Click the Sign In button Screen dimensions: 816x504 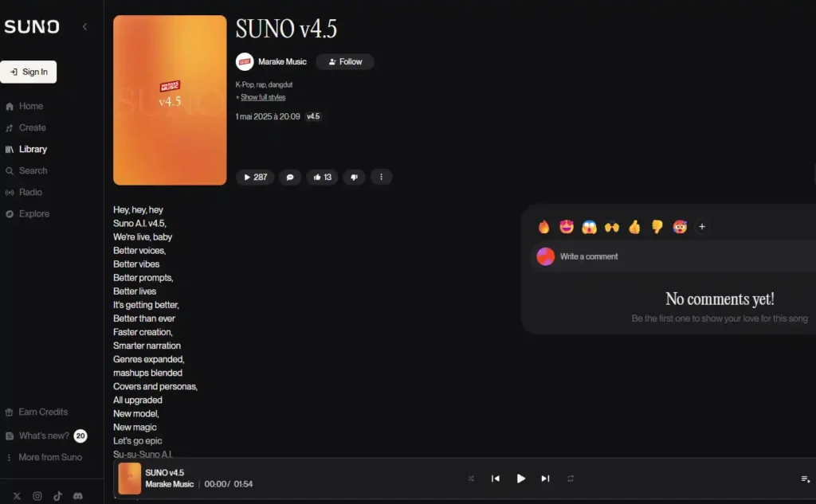[x=29, y=72]
